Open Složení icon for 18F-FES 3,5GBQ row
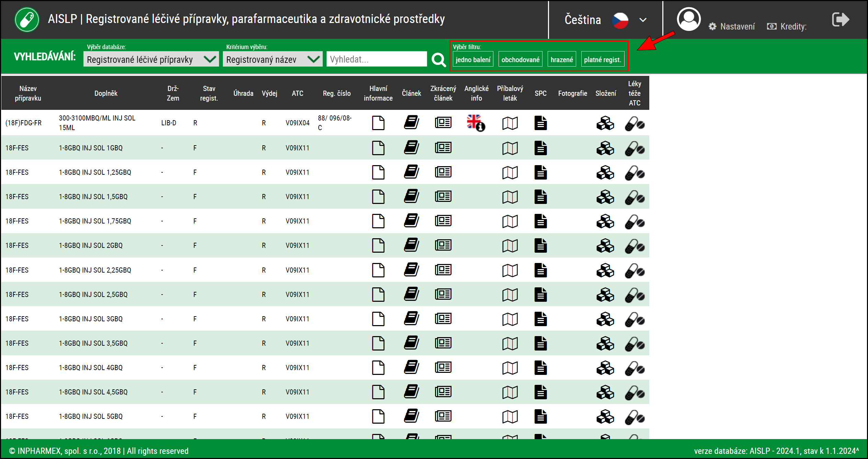The image size is (868, 459). [x=605, y=343]
